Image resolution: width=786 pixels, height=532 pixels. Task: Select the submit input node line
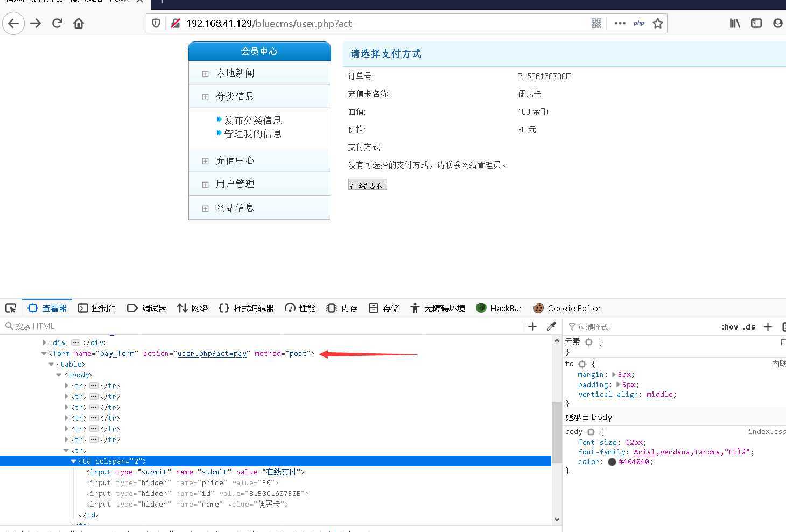195,472
